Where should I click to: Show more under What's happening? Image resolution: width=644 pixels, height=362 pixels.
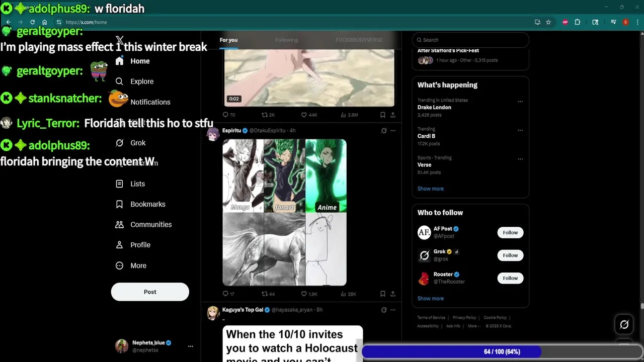(431, 189)
